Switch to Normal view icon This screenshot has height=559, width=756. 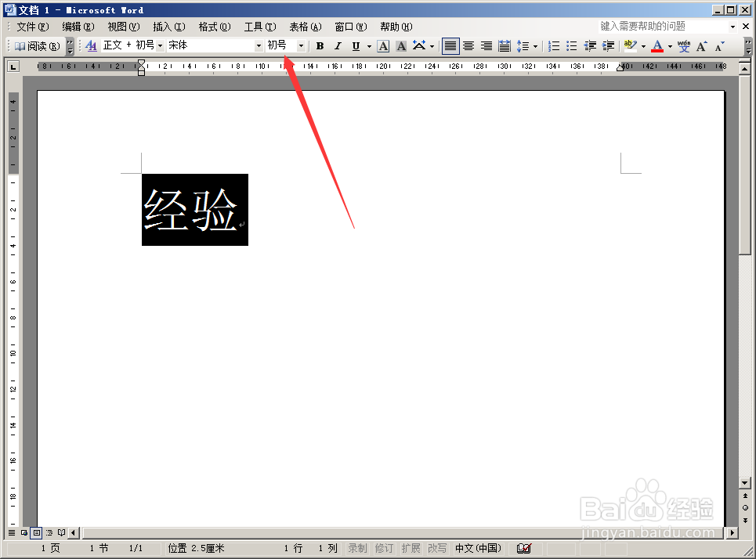coord(12,532)
